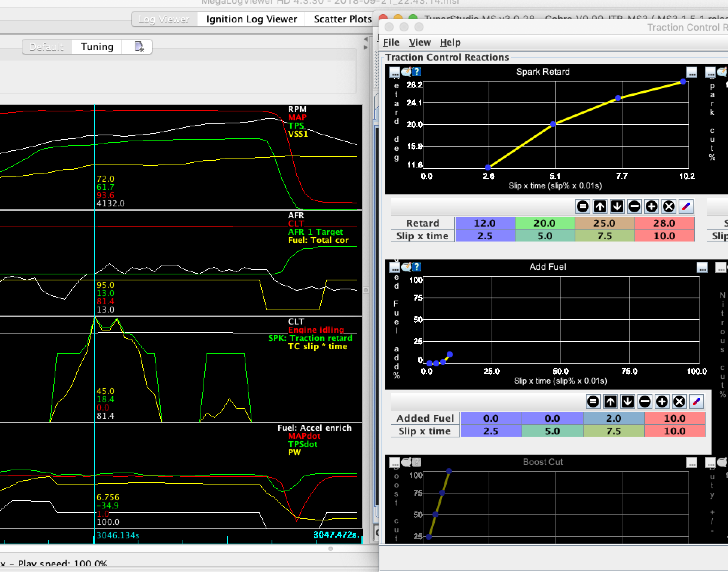Image resolution: width=728 pixels, height=572 pixels.
Task: Click the edit notes icon on Add Fuel graph
Action: tap(406, 267)
